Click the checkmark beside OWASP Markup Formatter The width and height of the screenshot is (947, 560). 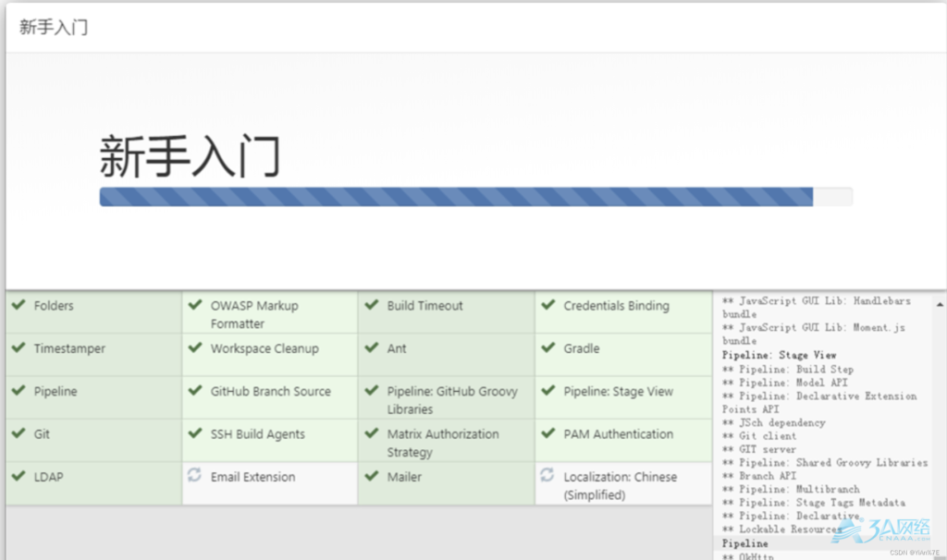click(195, 305)
